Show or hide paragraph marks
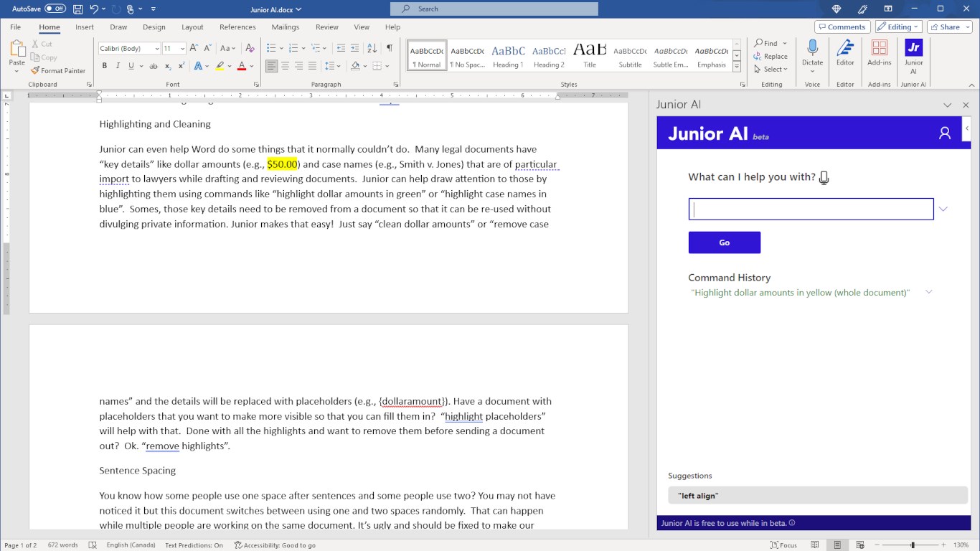Image resolution: width=980 pixels, height=551 pixels. 390,48
